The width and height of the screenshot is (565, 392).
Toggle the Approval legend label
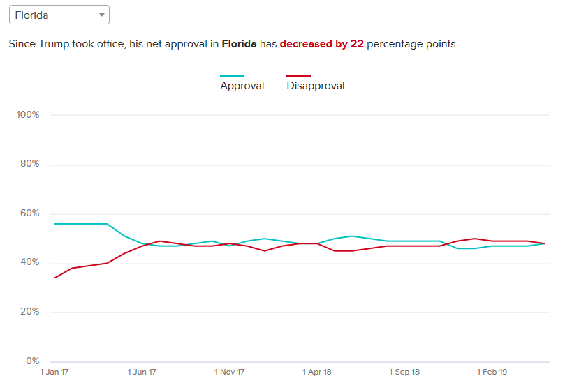coord(242,86)
